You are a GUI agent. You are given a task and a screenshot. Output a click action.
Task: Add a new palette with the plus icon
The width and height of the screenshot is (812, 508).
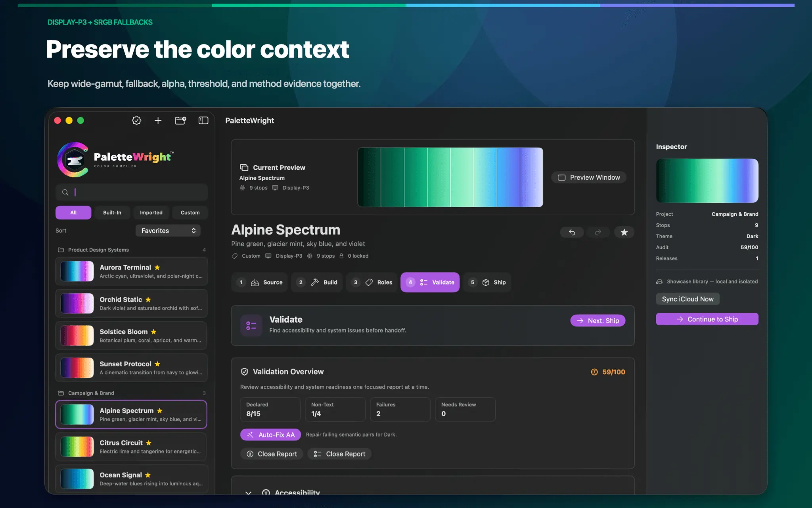pos(158,120)
